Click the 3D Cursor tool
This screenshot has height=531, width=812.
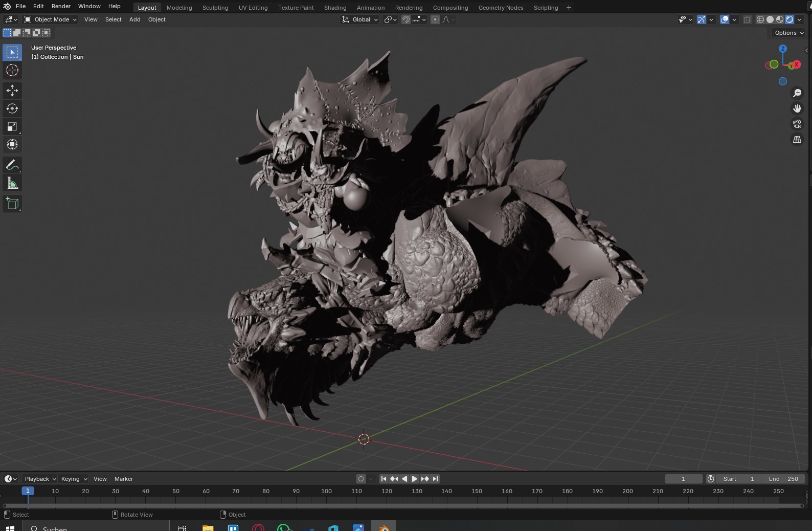click(12, 70)
